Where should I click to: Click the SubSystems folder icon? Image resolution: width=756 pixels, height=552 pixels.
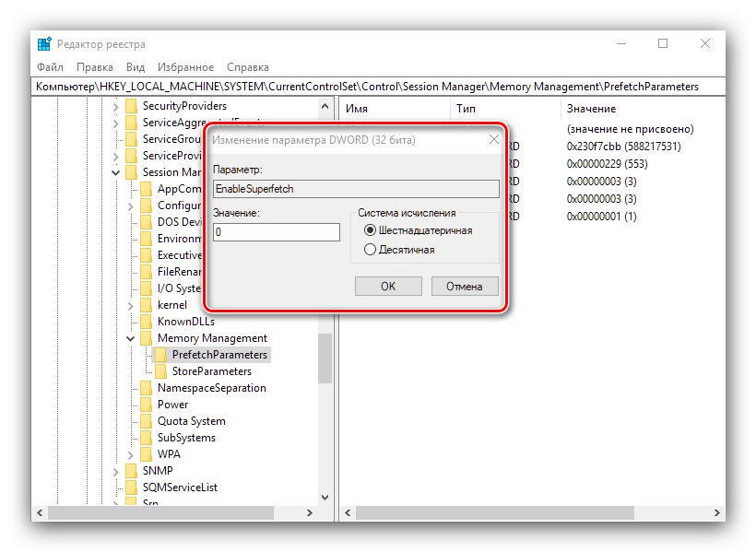[146, 438]
